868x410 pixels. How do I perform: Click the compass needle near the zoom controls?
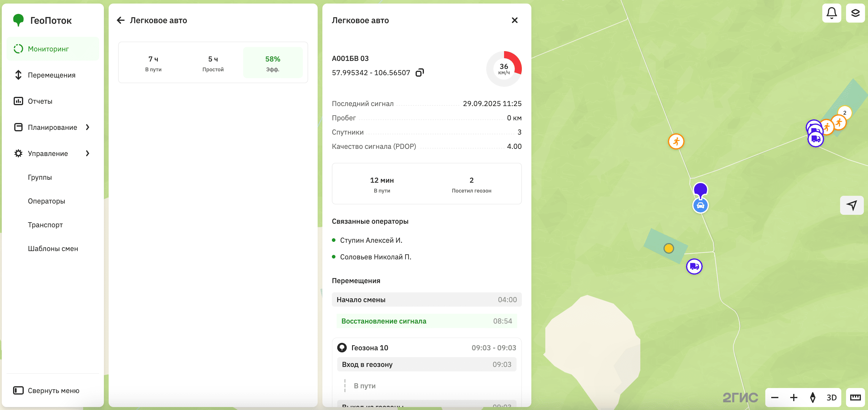812,397
